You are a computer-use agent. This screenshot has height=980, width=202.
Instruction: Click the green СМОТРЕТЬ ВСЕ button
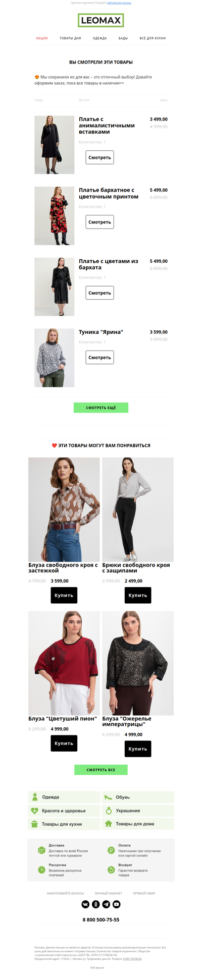(101, 770)
